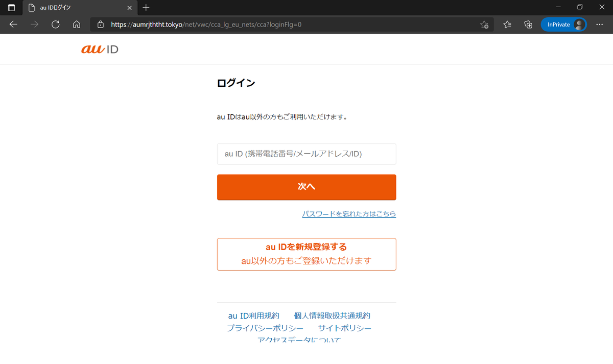Minimize the browser window
Screen dimensions: 613x364
(557, 7)
